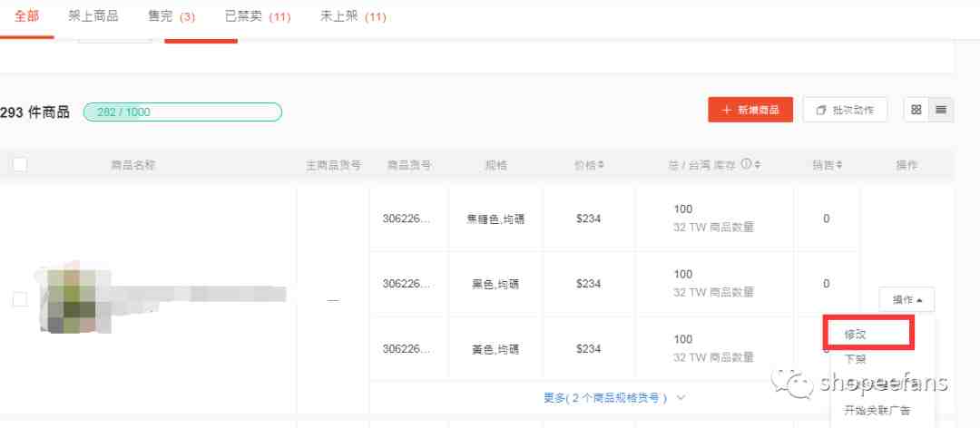Viewport: 980px width, 428px height.
Task: Open the 架上商品 tab
Action: pyautogui.click(x=93, y=16)
